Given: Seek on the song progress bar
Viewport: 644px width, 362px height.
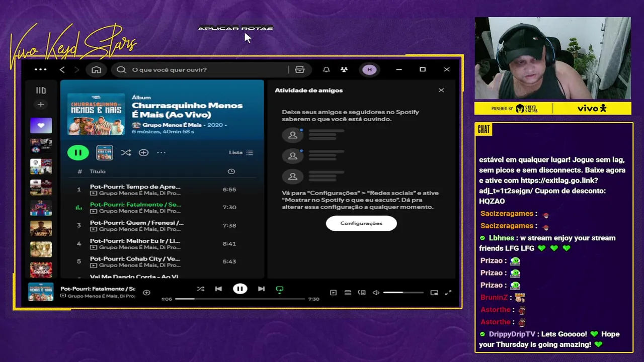Looking at the screenshot, I should click(x=240, y=299).
